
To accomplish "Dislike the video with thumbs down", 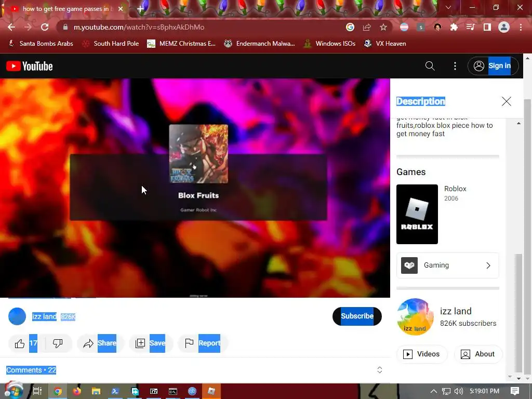I will tap(58, 343).
